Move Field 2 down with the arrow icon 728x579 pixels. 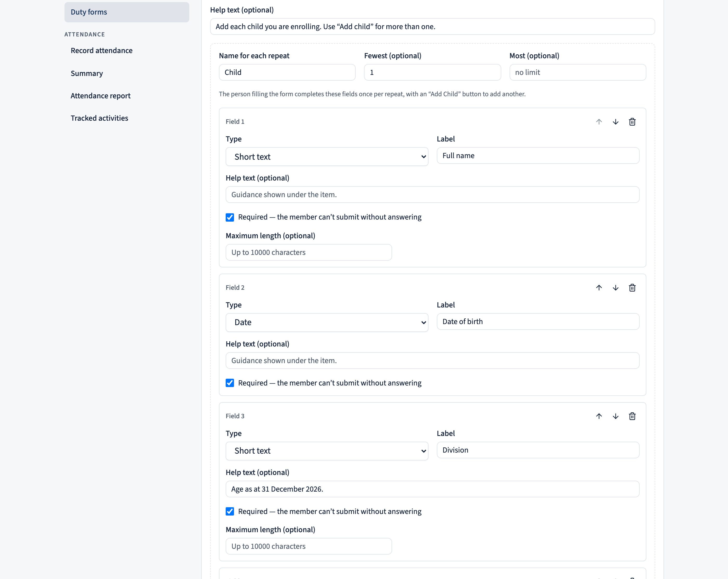(616, 287)
